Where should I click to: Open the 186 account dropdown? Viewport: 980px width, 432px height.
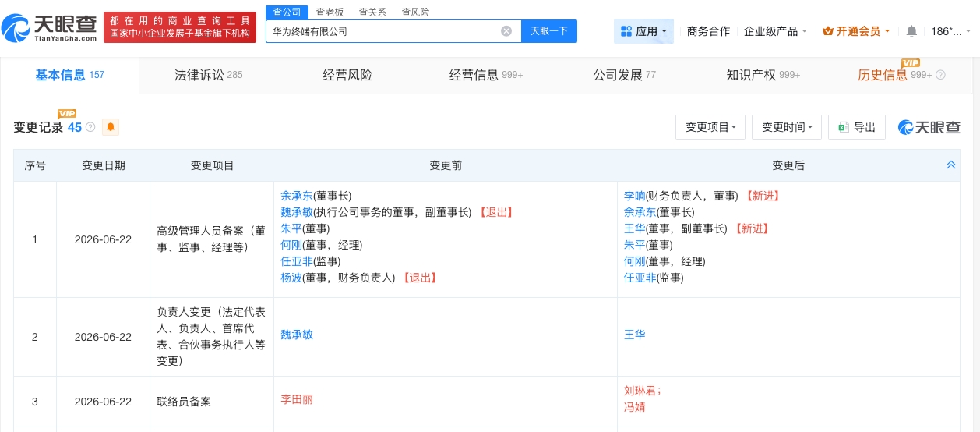[x=951, y=31]
